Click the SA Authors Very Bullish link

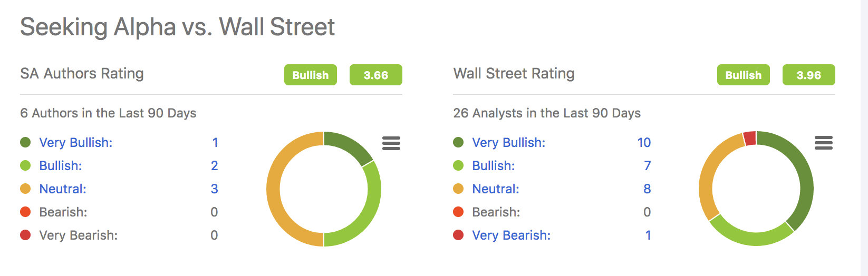[75, 143]
